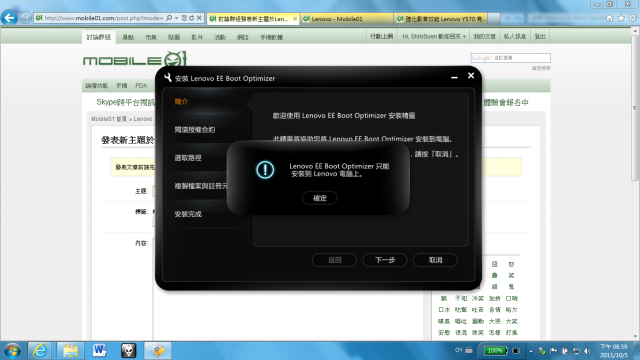Stop loading with address bar X icon

pos(199,18)
